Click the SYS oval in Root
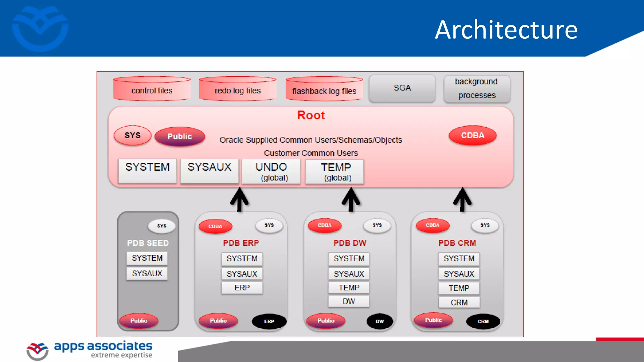 click(132, 135)
